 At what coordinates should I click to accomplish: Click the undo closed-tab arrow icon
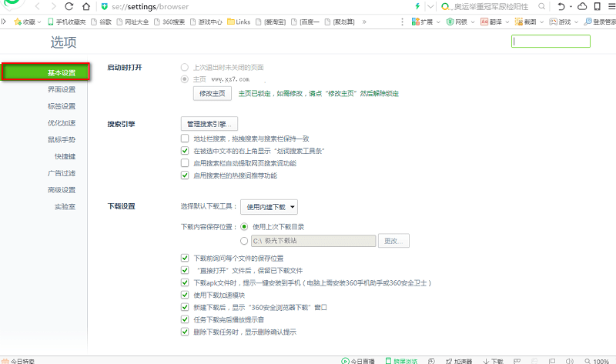pyautogui.click(x=561, y=6)
